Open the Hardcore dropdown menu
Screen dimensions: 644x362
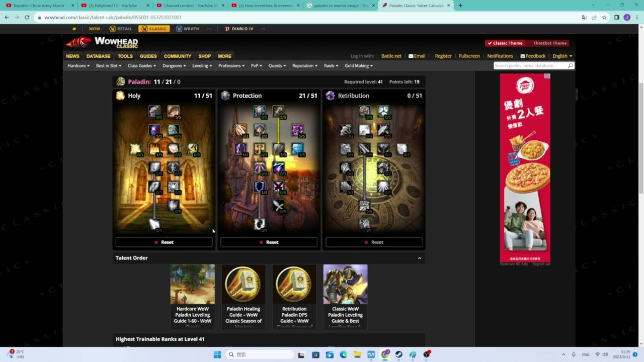pos(78,66)
